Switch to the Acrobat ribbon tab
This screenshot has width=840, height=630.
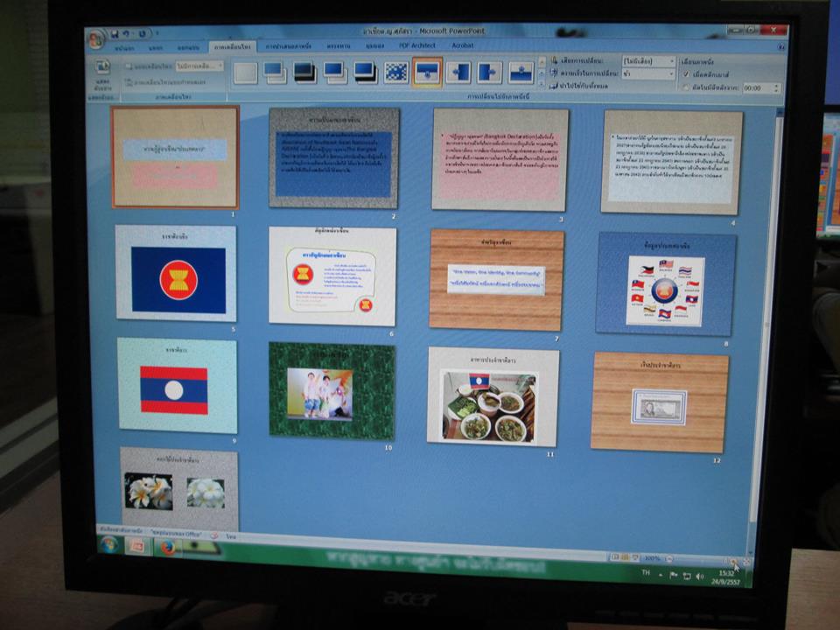click(463, 45)
